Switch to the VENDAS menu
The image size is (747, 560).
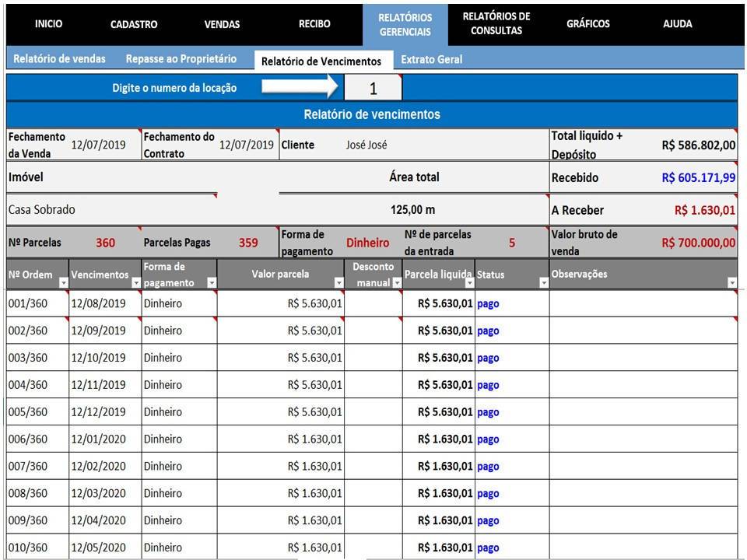(x=222, y=24)
